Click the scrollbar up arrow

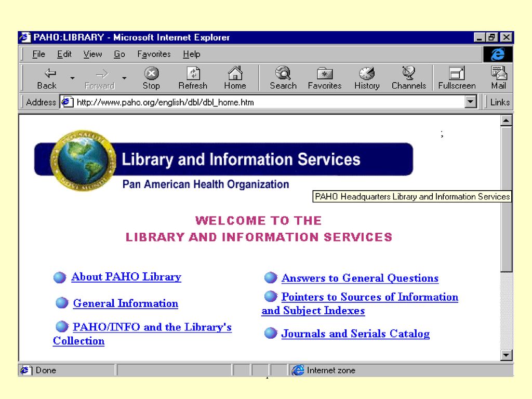506,121
